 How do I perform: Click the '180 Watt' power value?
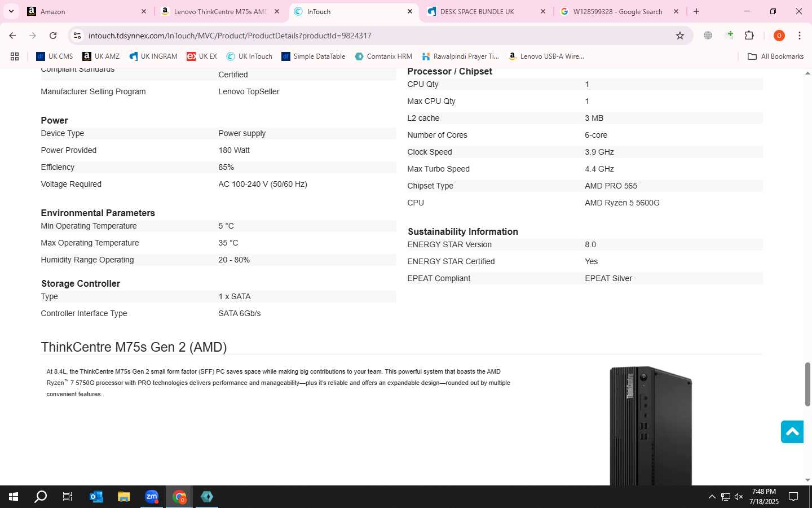tap(234, 150)
